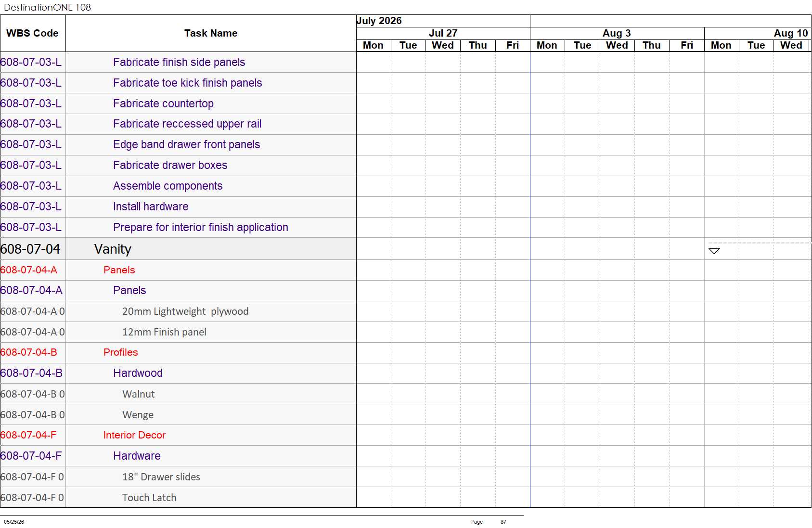
Task: Click WBS code 608-07-04 cell
Action: coord(33,249)
